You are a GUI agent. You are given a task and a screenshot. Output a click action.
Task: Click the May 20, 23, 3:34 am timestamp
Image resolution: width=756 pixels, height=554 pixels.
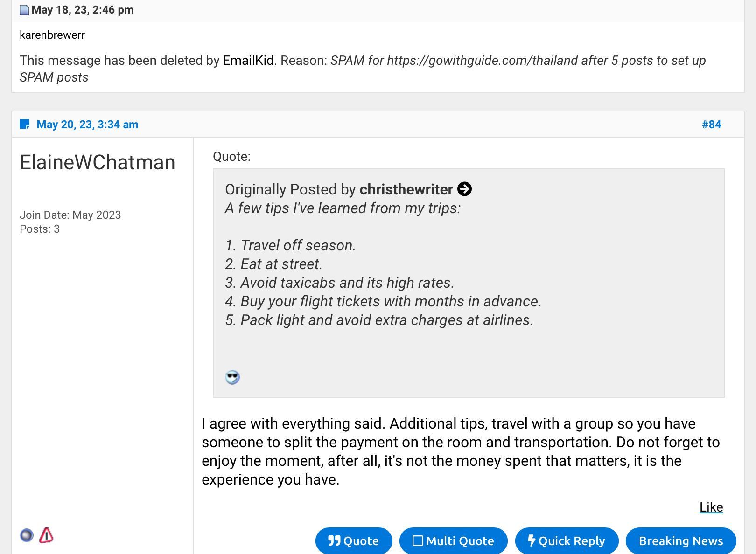(87, 125)
